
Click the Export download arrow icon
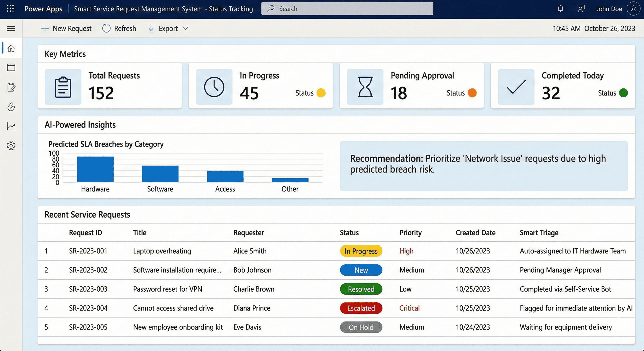tap(151, 28)
